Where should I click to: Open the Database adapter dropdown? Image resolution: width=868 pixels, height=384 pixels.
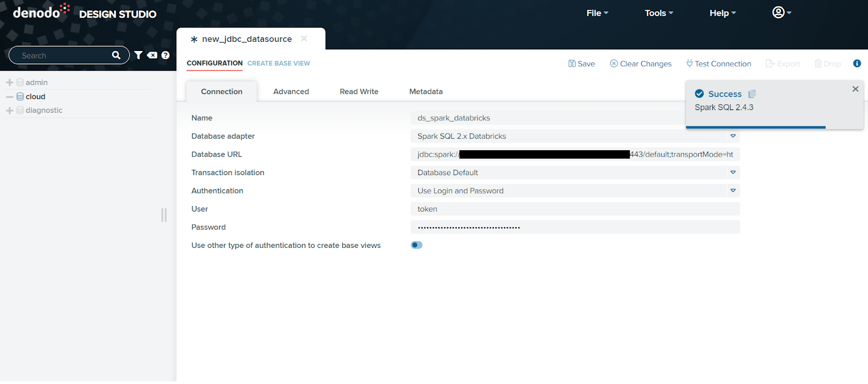733,136
